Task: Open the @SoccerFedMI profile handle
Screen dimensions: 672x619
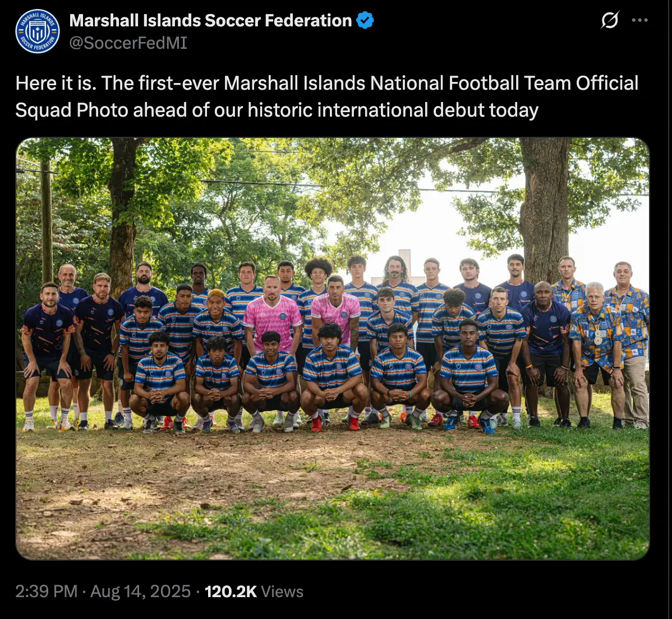Action: tap(127, 42)
